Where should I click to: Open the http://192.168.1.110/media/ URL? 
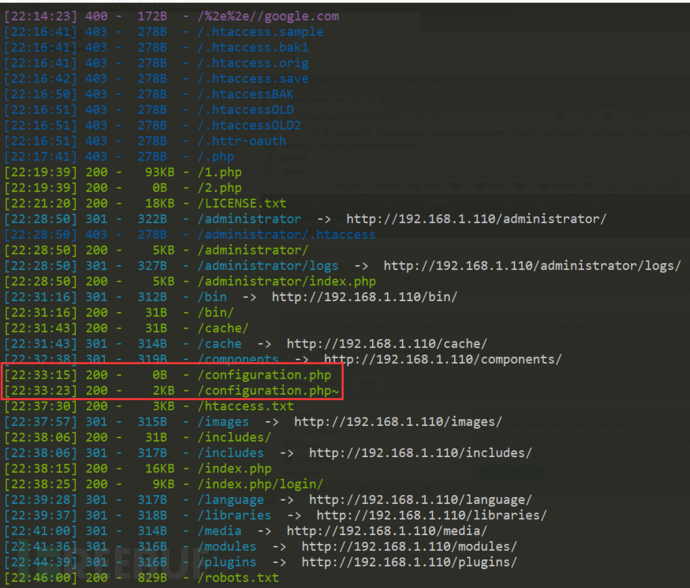click(x=387, y=531)
